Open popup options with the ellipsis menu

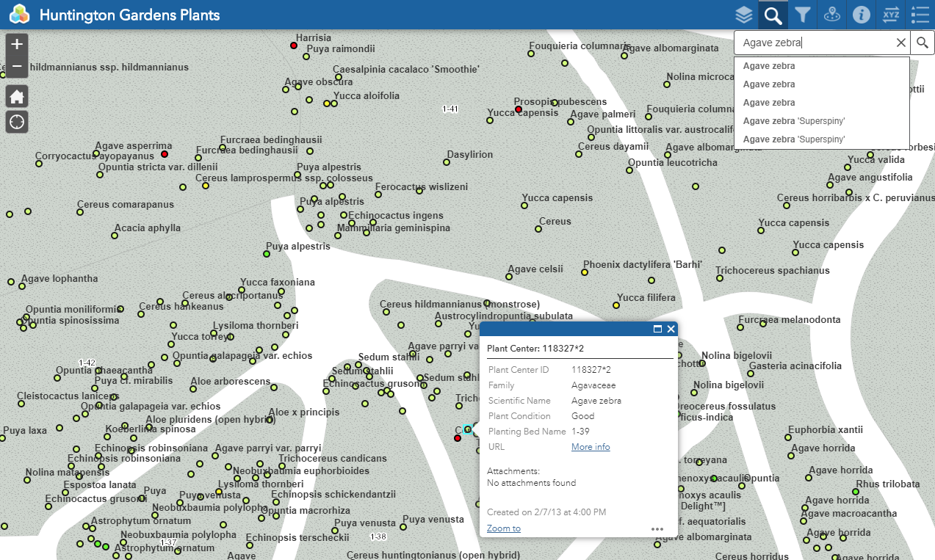pyautogui.click(x=657, y=528)
